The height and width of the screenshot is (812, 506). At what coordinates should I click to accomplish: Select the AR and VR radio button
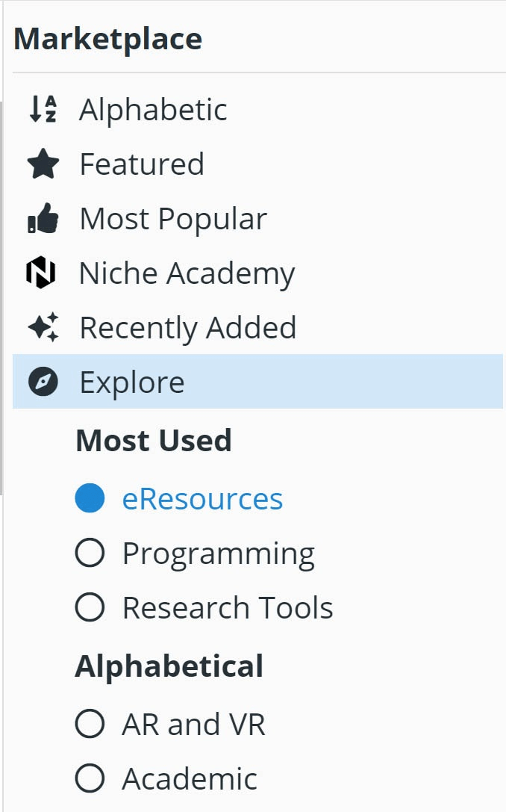[90, 723]
